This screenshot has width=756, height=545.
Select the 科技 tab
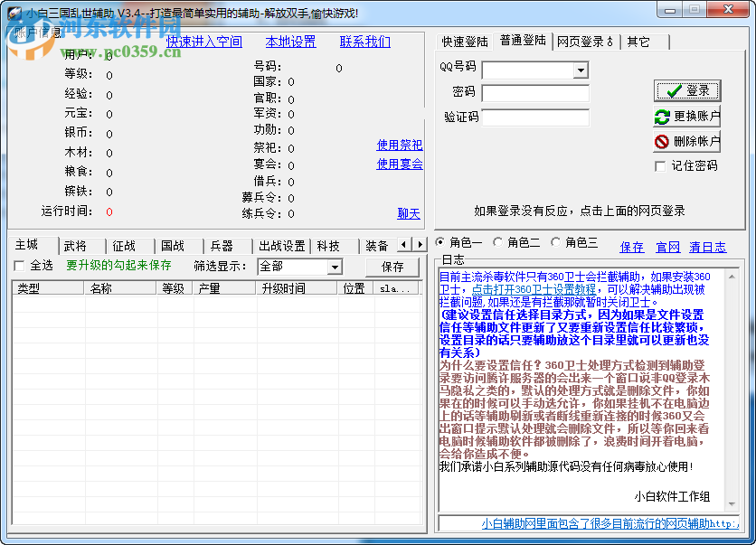[x=335, y=246]
